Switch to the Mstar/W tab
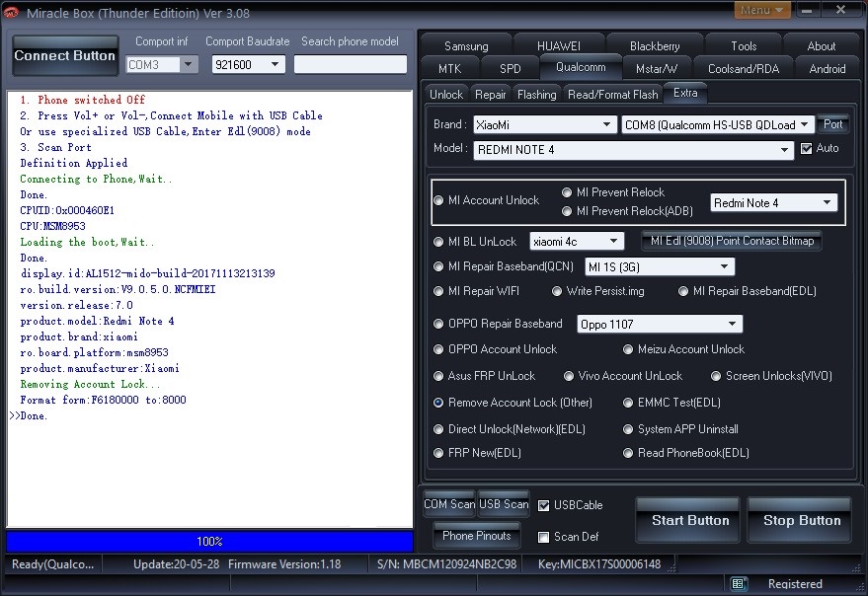The height and width of the screenshot is (596, 868). [x=657, y=69]
